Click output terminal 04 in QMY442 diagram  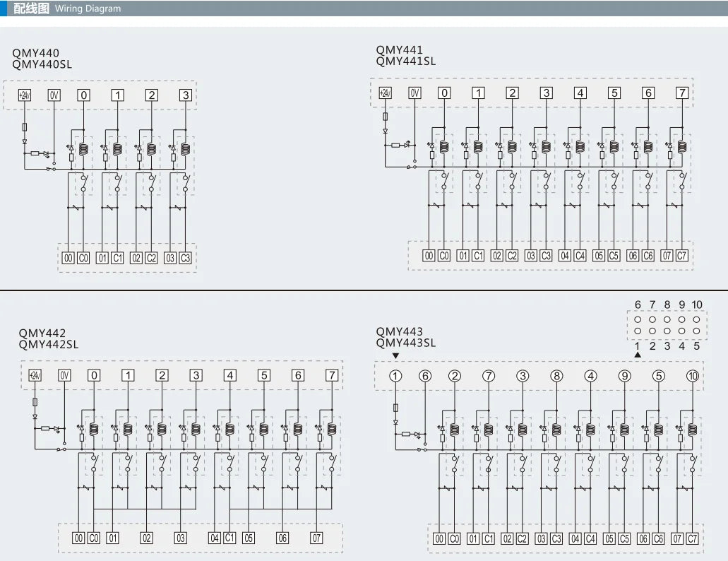[x=215, y=538]
